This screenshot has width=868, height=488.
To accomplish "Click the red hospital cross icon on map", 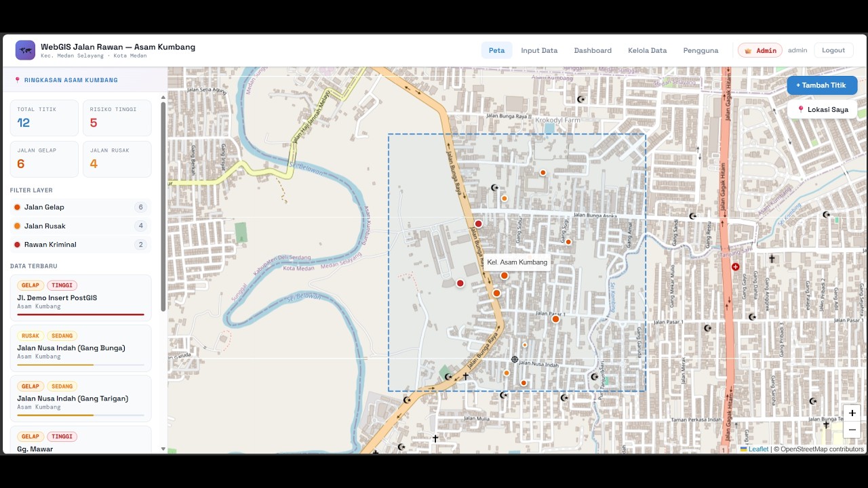I will 736,267.
